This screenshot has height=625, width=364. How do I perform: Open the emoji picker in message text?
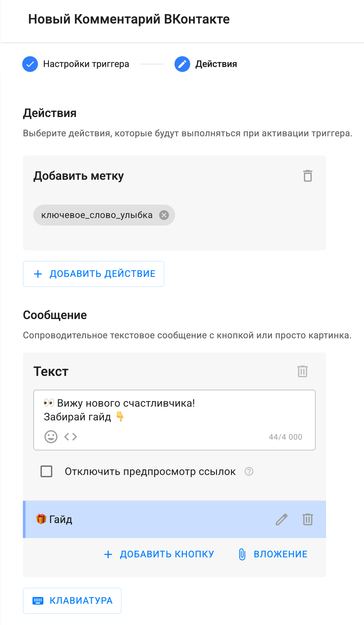point(51,437)
